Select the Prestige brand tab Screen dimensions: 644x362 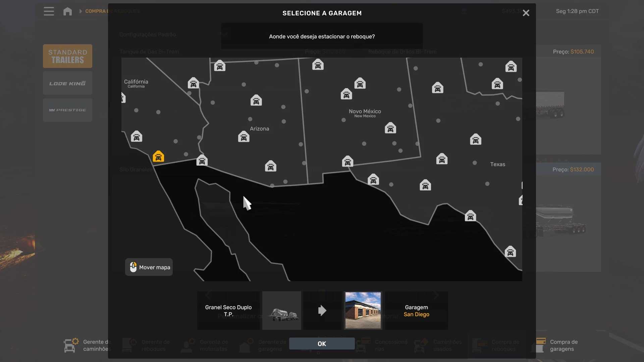(x=67, y=110)
